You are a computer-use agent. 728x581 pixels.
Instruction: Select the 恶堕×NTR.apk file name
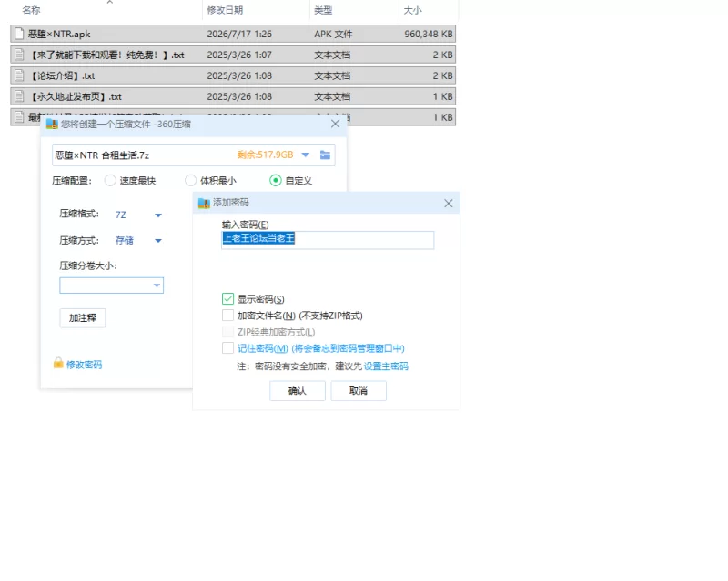[59, 34]
